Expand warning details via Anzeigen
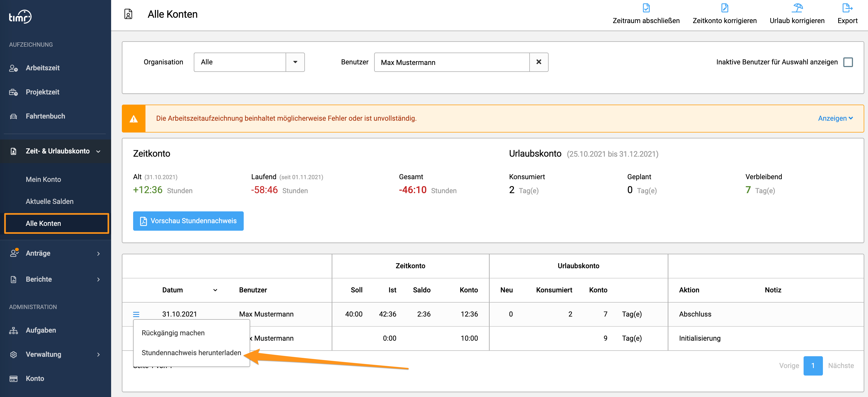This screenshot has height=397, width=868. click(835, 118)
